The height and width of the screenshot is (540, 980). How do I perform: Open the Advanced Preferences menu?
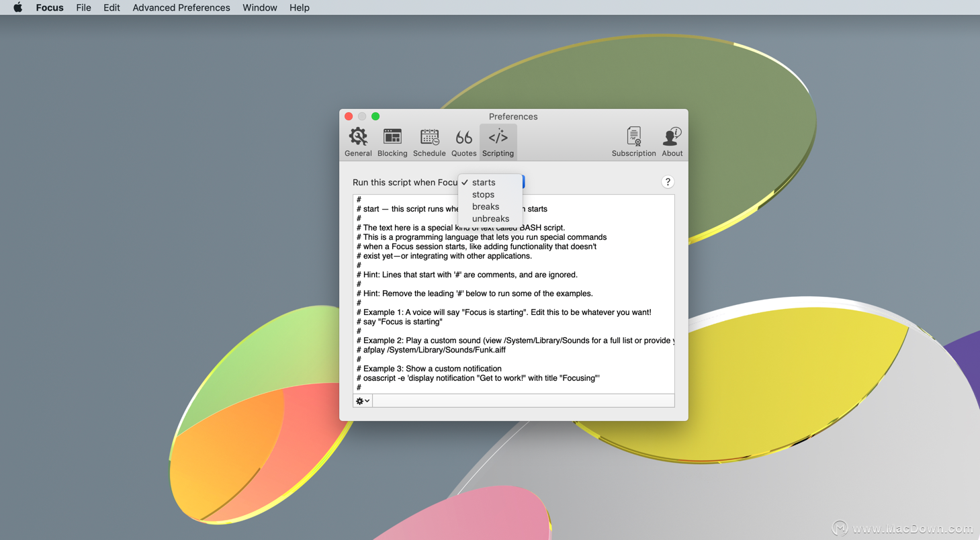click(x=181, y=7)
